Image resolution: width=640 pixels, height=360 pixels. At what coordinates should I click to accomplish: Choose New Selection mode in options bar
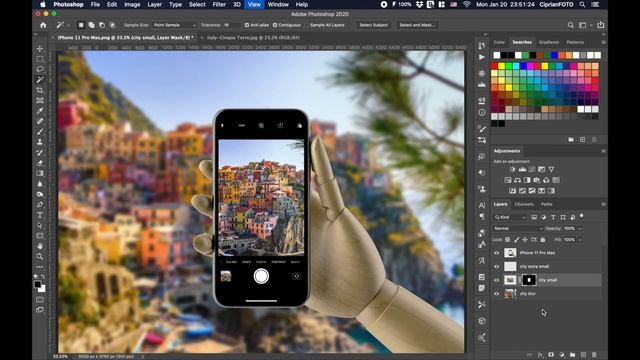pos(81,25)
